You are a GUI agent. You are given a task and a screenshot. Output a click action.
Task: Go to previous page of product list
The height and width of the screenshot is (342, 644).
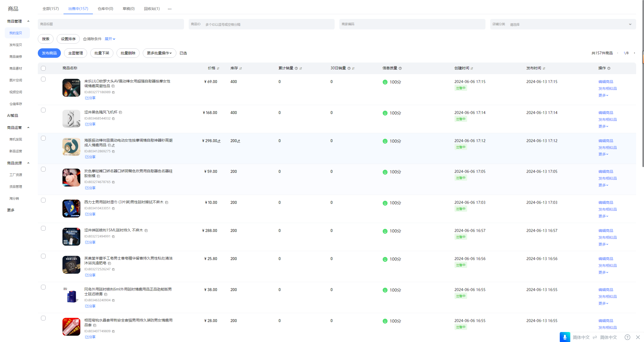pos(618,53)
